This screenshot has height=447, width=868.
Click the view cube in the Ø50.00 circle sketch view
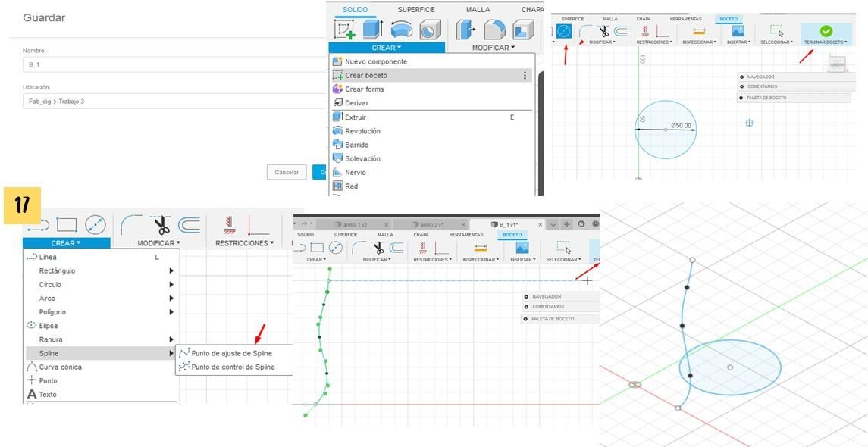coord(837,64)
